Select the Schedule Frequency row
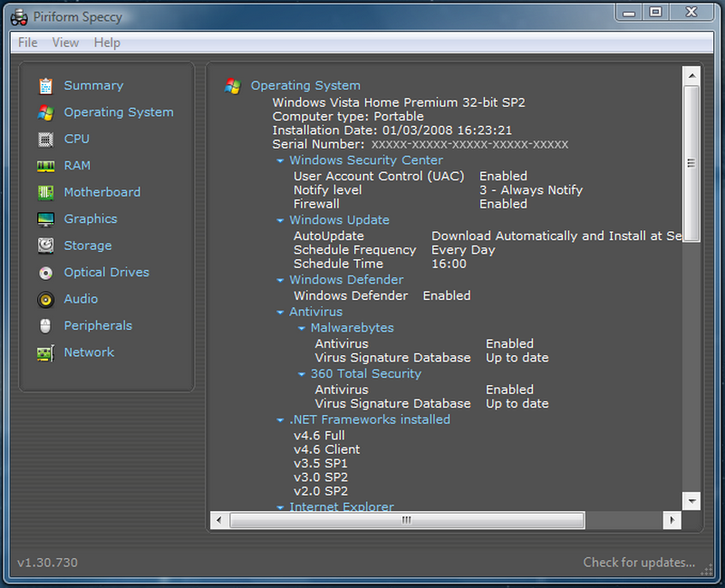The width and height of the screenshot is (725, 588). pyautogui.click(x=394, y=250)
